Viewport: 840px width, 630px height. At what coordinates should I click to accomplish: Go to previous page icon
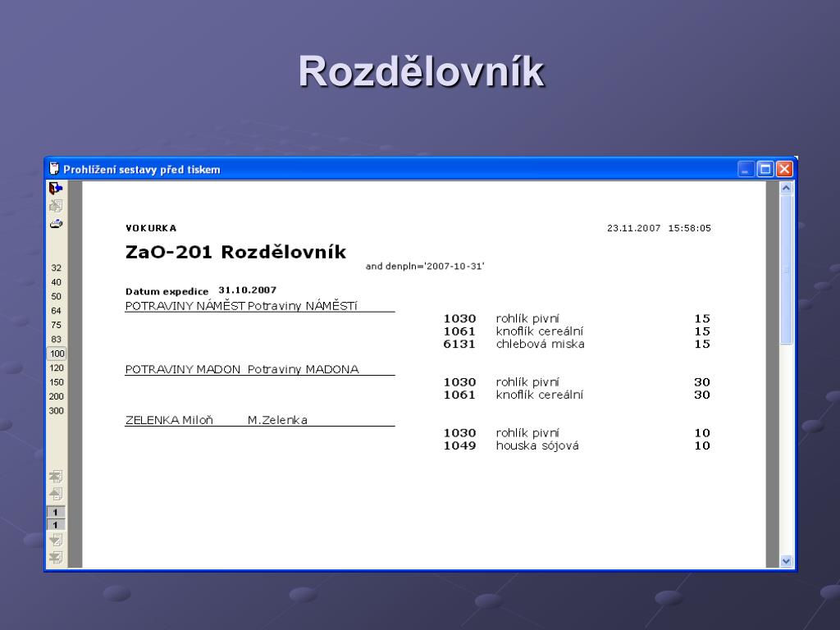click(56, 493)
